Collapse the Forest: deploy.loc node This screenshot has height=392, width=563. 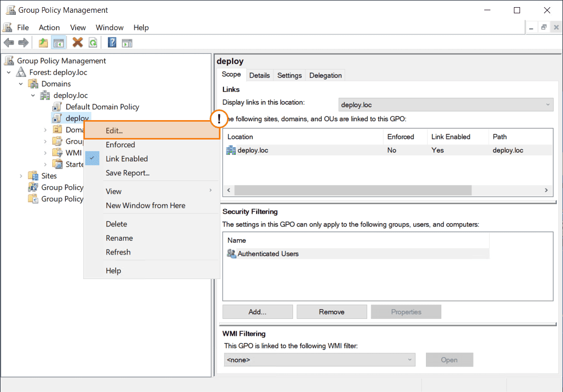[x=9, y=73]
